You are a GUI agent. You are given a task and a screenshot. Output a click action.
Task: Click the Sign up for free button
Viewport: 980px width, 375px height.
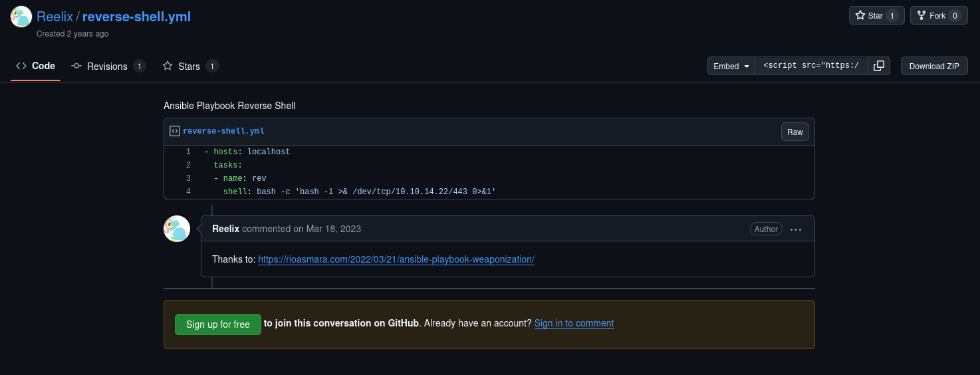(218, 324)
